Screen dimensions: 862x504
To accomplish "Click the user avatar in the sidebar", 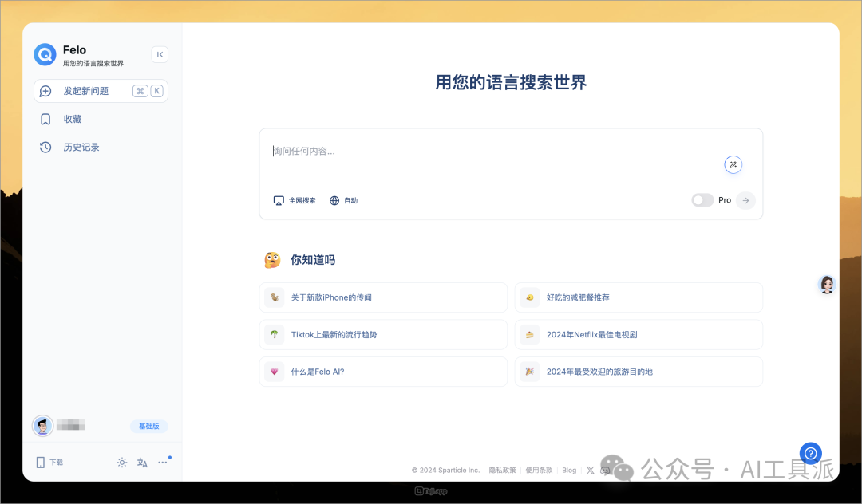I will point(42,426).
